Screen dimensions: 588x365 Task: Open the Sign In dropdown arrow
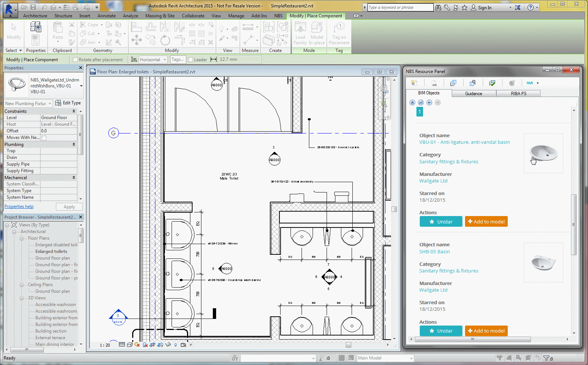click(x=510, y=8)
